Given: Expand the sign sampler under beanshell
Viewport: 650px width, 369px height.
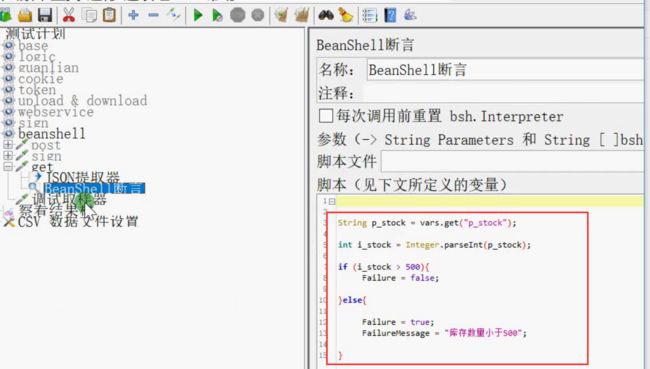Looking at the screenshot, I should [7, 155].
